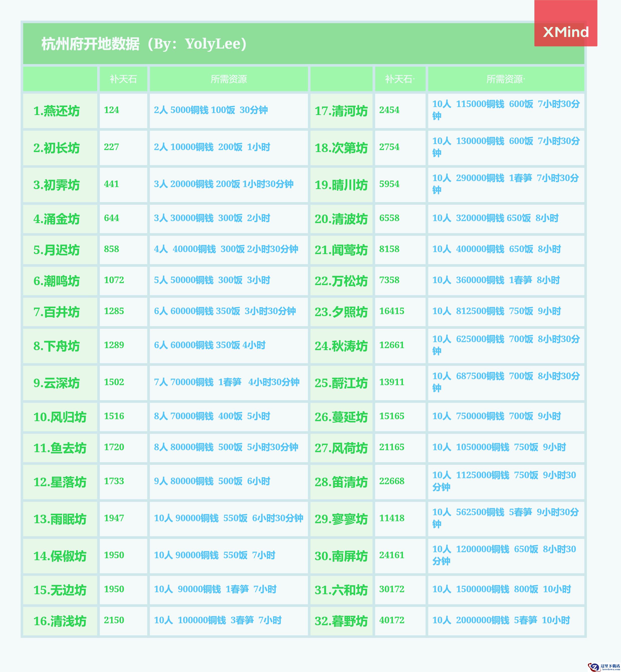Viewport: 621px width, 672px height.
Task: Select the 9.云深坊 resource requirement cell
Action: point(227,382)
